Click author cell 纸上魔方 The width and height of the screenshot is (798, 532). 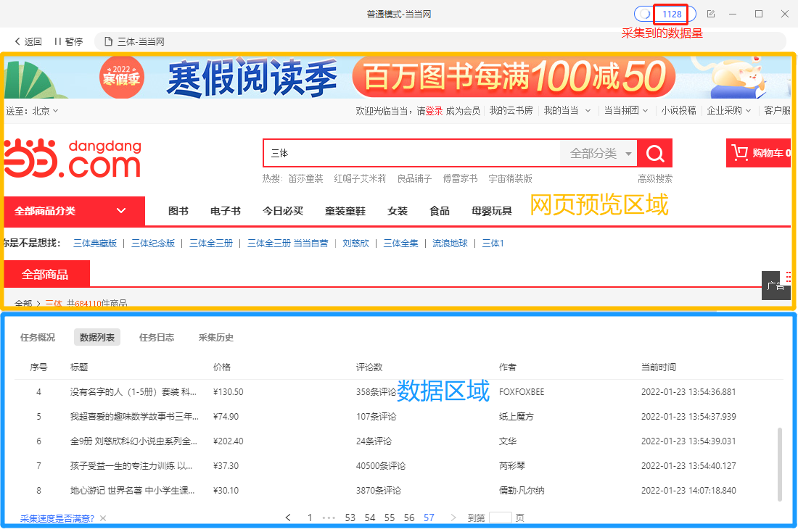pyautogui.click(x=516, y=417)
